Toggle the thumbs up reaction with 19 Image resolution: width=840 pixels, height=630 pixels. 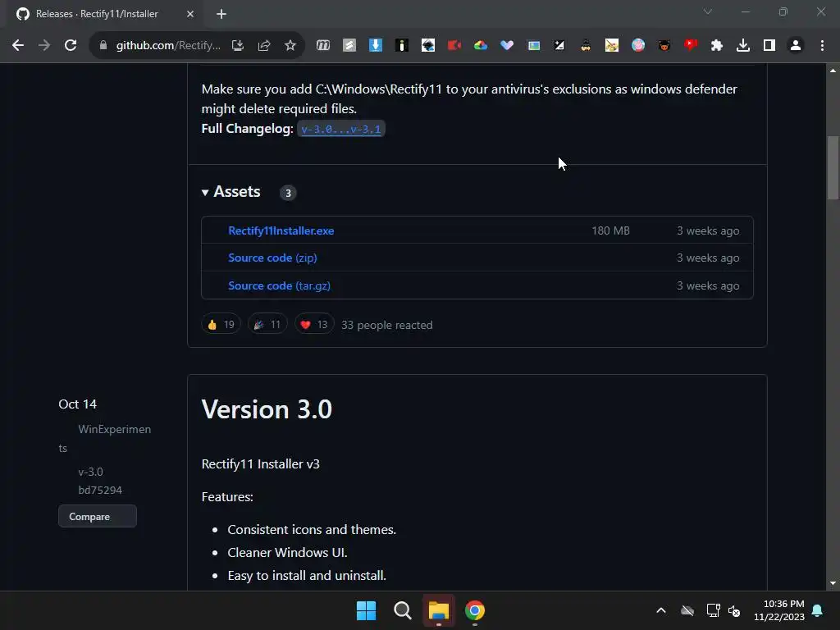pyautogui.click(x=221, y=324)
